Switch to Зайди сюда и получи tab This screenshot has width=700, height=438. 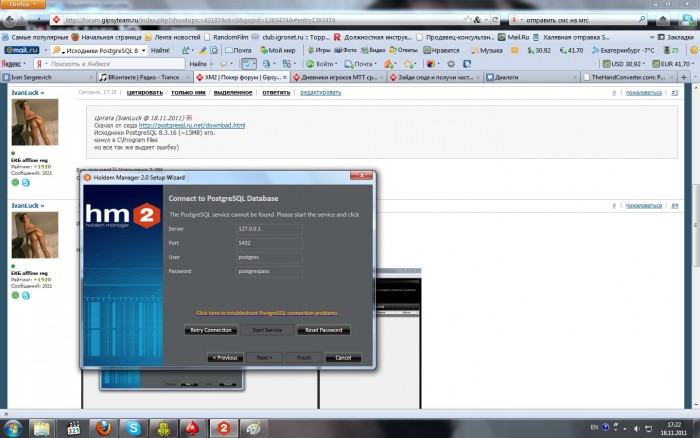click(435, 77)
